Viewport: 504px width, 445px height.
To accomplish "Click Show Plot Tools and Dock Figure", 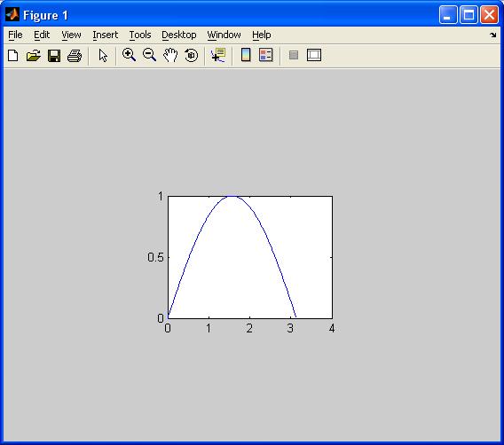I will [314, 55].
